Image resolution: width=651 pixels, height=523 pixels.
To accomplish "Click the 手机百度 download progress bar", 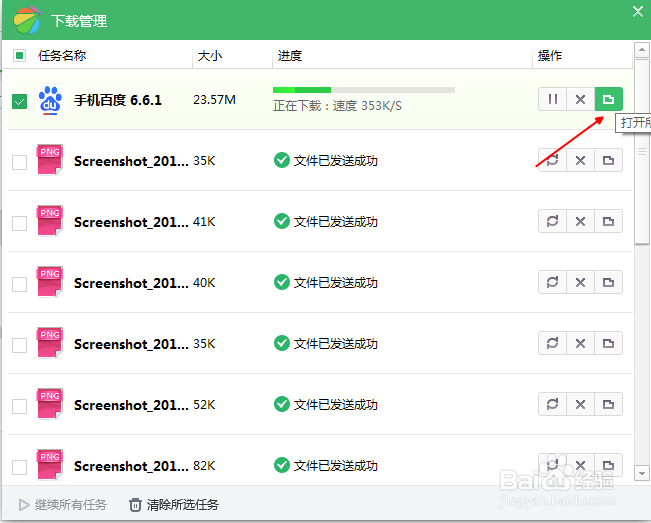I will [x=363, y=90].
